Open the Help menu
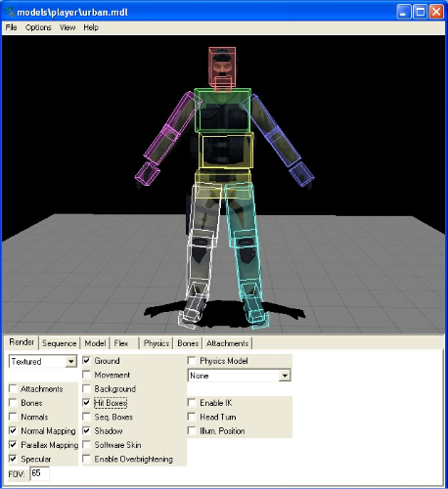This screenshot has height=489, width=448. pyautogui.click(x=91, y=27)
